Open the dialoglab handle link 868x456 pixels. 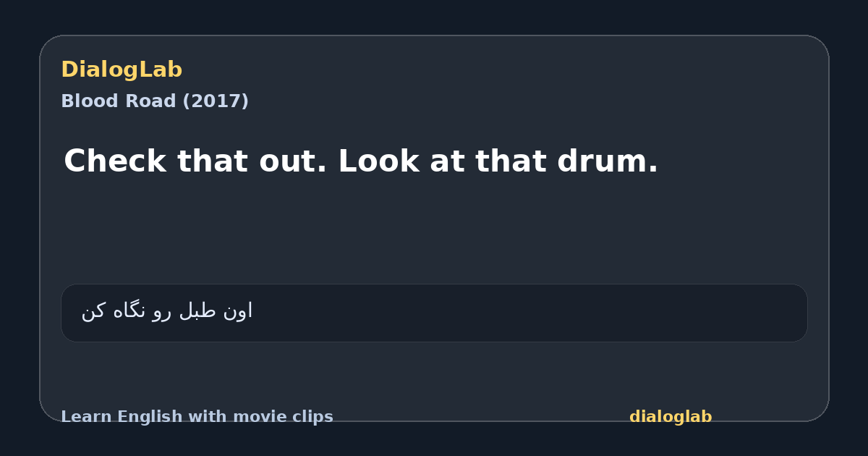coord(671,417)
